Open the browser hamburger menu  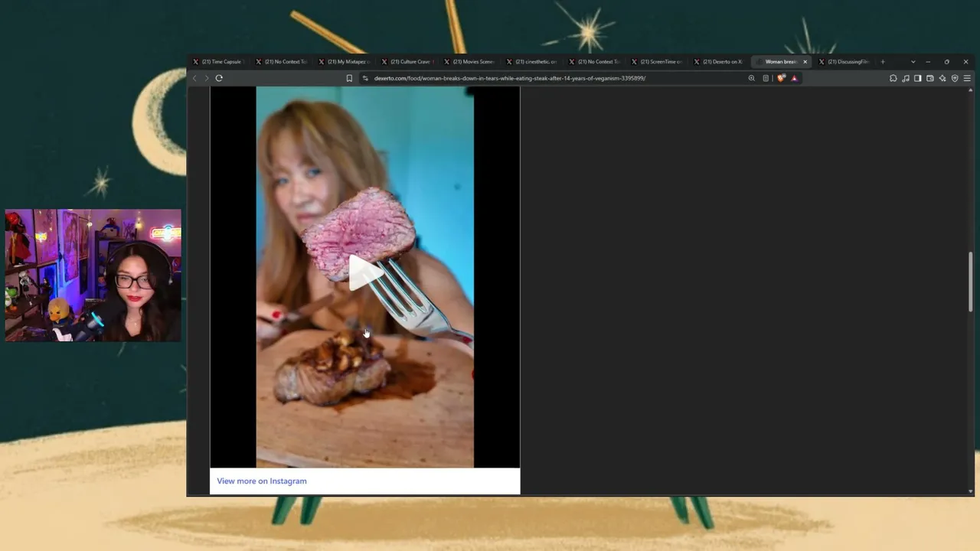click(x=967, y=78)
